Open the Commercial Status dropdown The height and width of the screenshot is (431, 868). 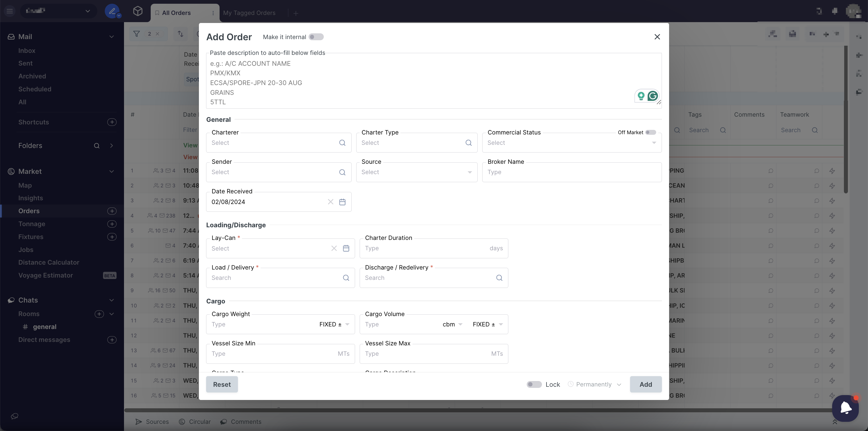571,143
